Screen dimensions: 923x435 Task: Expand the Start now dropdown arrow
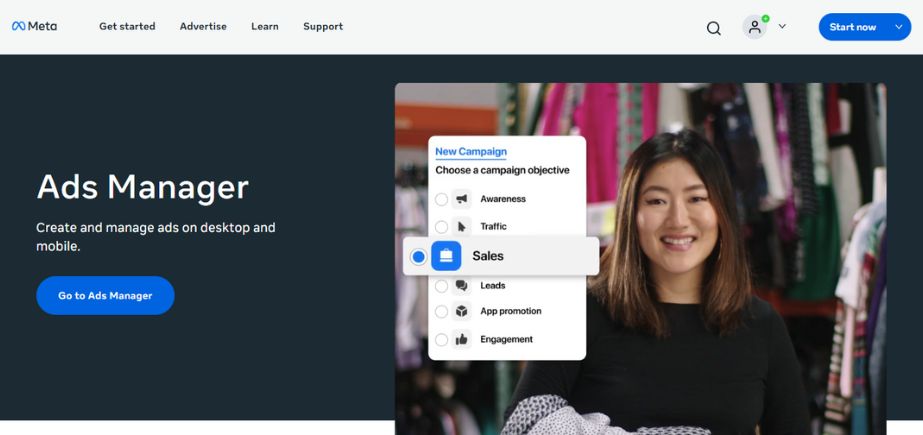point(898,27)
